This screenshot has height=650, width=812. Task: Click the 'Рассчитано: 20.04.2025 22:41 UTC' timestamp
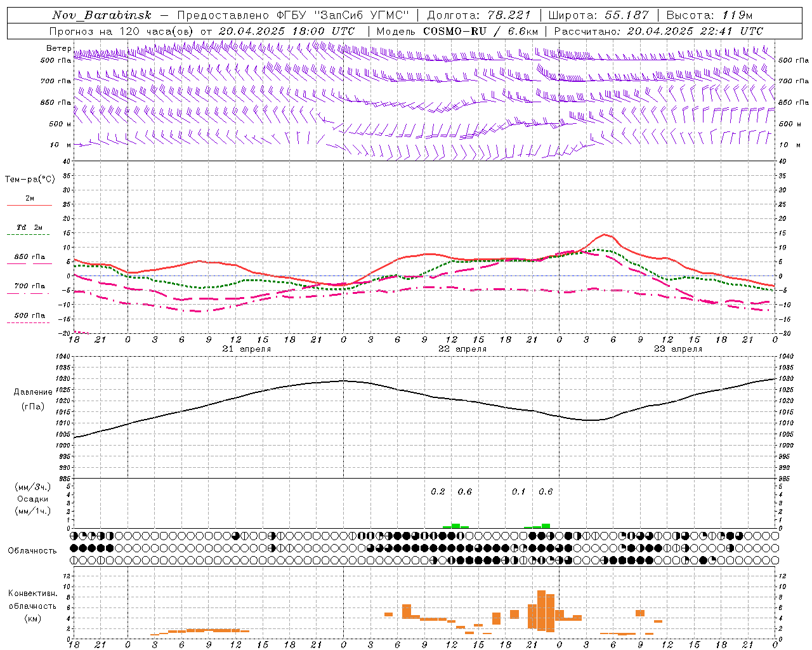click(658, 31)
